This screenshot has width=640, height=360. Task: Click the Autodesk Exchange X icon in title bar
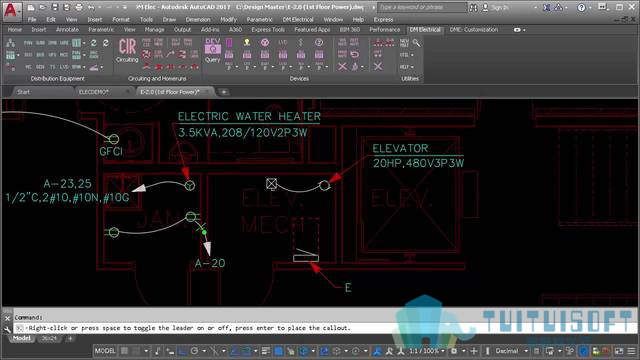pos(547,7)
